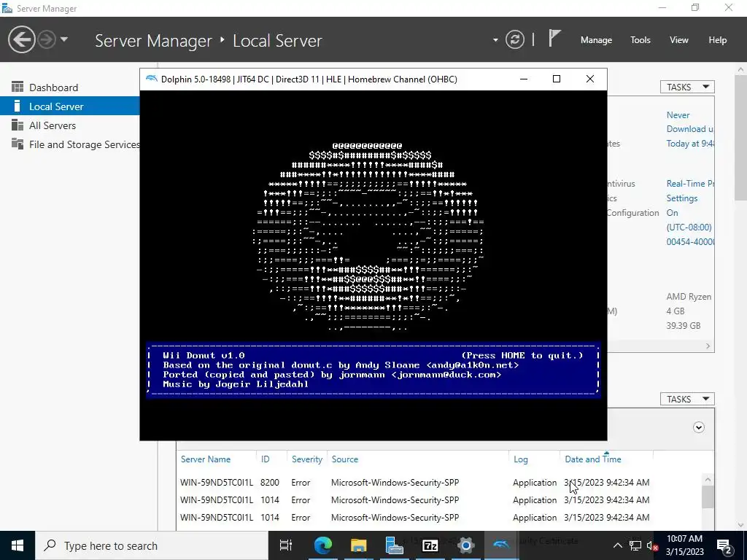Click the Today at 9:4 link

pos(690,144)
